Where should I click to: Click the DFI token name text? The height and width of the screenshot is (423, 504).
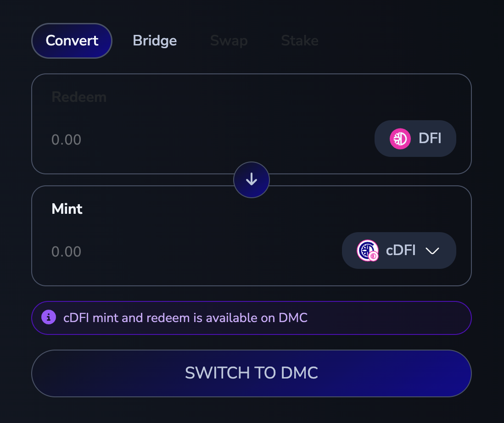tap(430, 139)
